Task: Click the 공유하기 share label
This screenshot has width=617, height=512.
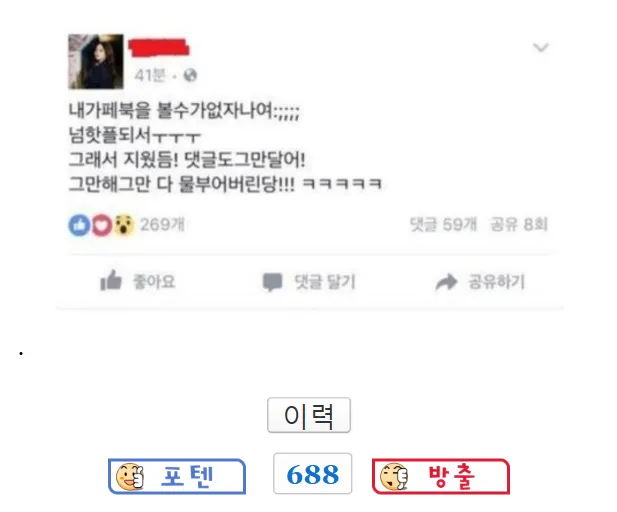Action: coord(496,282)
